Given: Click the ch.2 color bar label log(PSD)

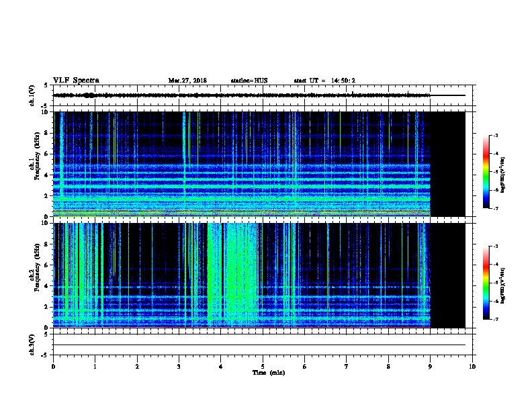Looking at the screenshot, I should [502, 285].
